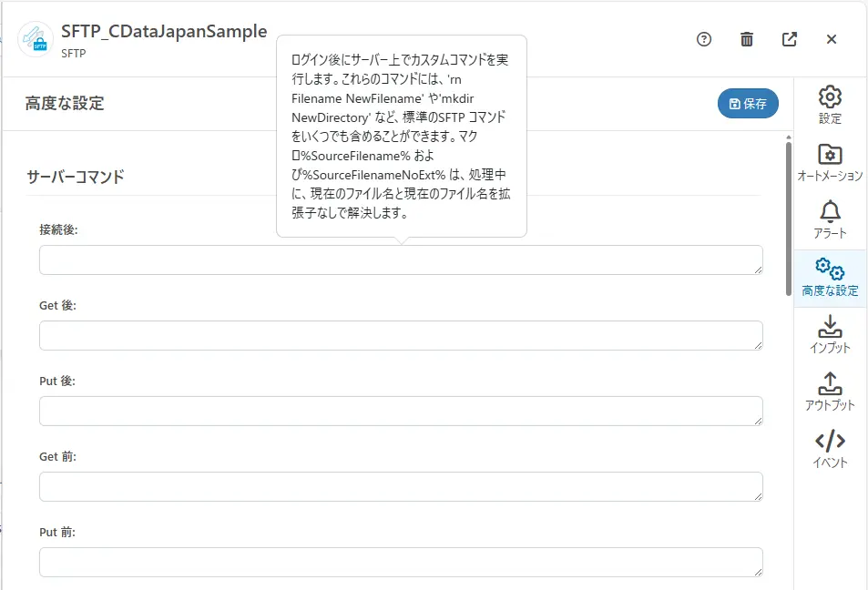Viewport: 868px width, 590px height.
Task: Focus the Get 後 command field
Action: (x=401, y=335)
